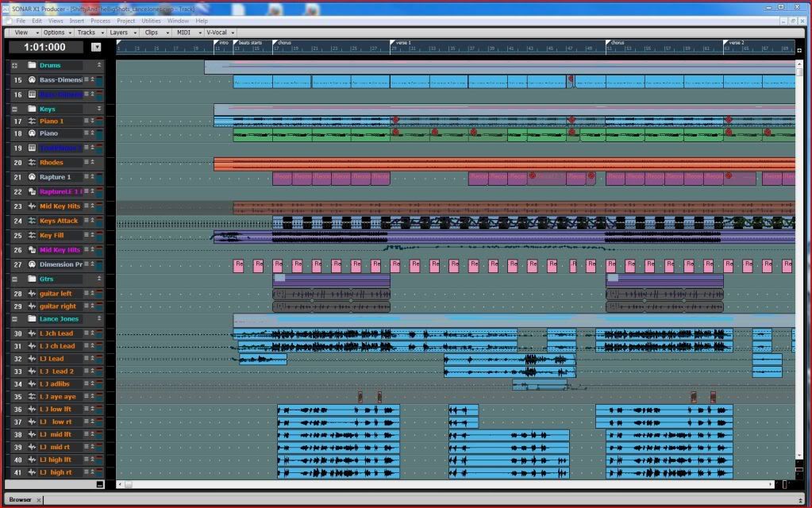Expand the Drums track folder
This screenshot has height=508, width=812.
14,65
